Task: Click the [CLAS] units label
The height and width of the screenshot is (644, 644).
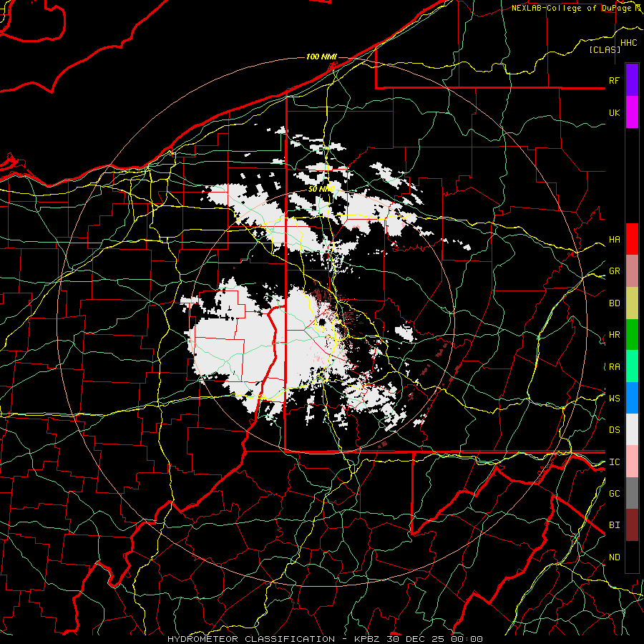Action: coord(605,49)
